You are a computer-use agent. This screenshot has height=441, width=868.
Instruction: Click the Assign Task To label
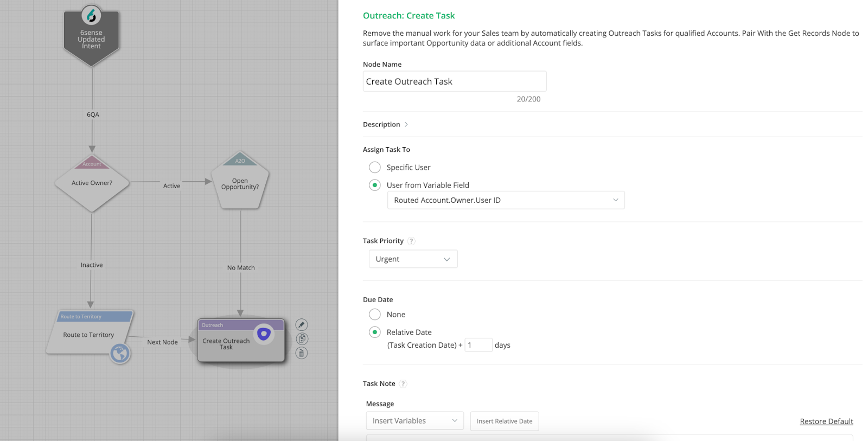pyautogui.click(x=386, y=150)
